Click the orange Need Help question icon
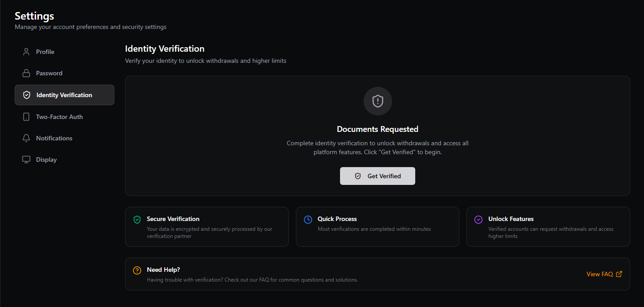The width and height of the screenshot is (644, 307). pyautogui.click(x=137, y=270)
